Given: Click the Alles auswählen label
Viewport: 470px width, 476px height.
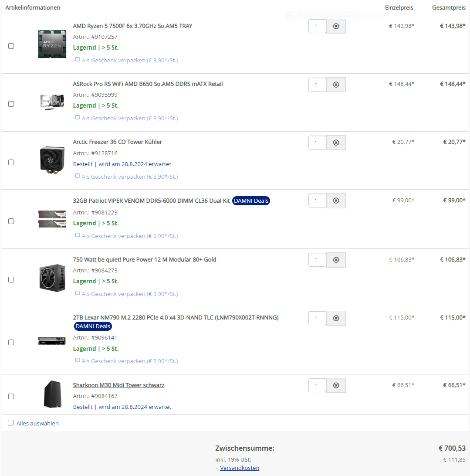Looking at the screenshot, I should [37, 424].
